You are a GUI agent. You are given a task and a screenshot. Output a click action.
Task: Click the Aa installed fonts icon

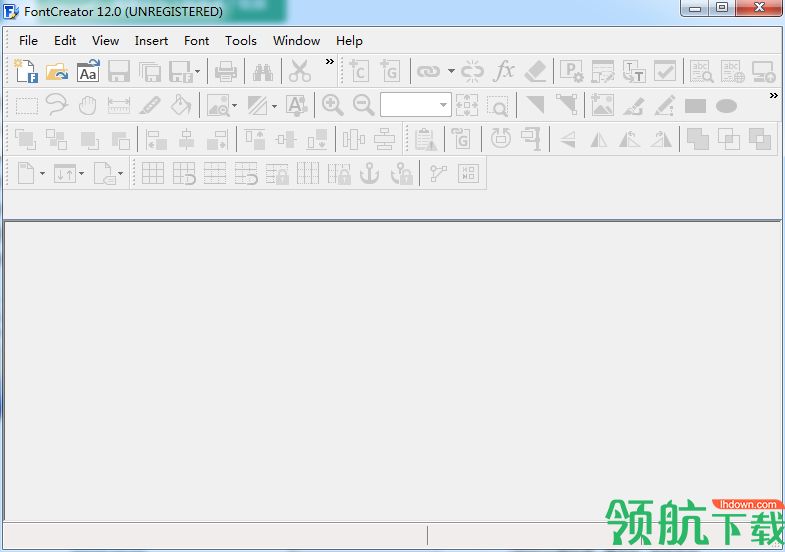coord(88,71)
